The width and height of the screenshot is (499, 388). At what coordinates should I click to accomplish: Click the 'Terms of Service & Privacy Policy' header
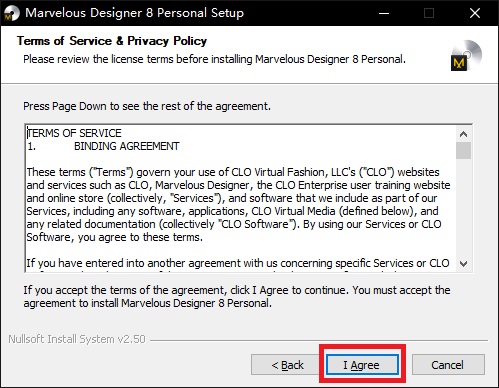coord(112,41)
